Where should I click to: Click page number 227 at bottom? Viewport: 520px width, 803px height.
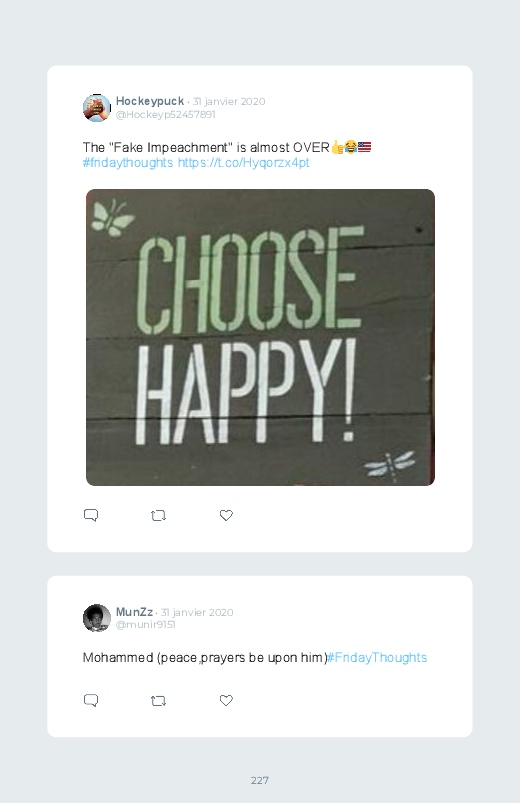point(260,780)
